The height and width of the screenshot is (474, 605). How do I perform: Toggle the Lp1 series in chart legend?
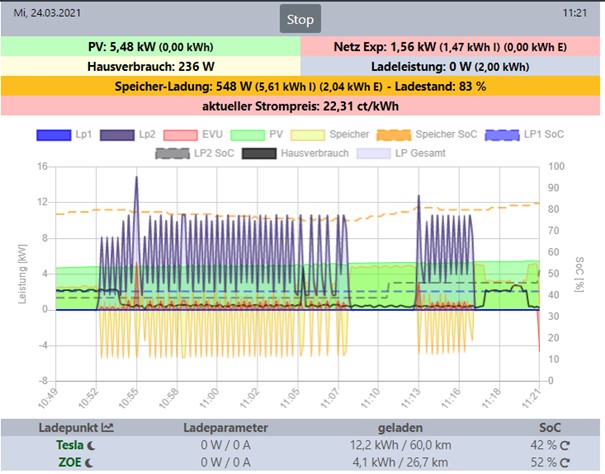tap(70, 135)
